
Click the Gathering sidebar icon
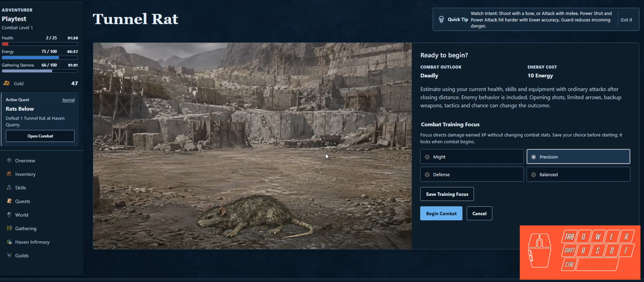(9, 228)
